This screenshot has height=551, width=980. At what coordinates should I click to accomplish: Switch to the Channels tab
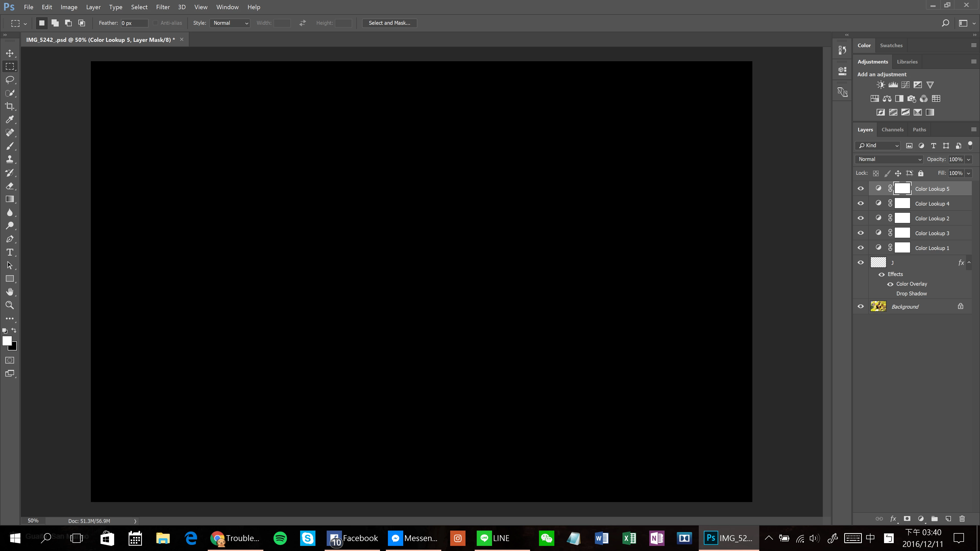pos(892,130)
